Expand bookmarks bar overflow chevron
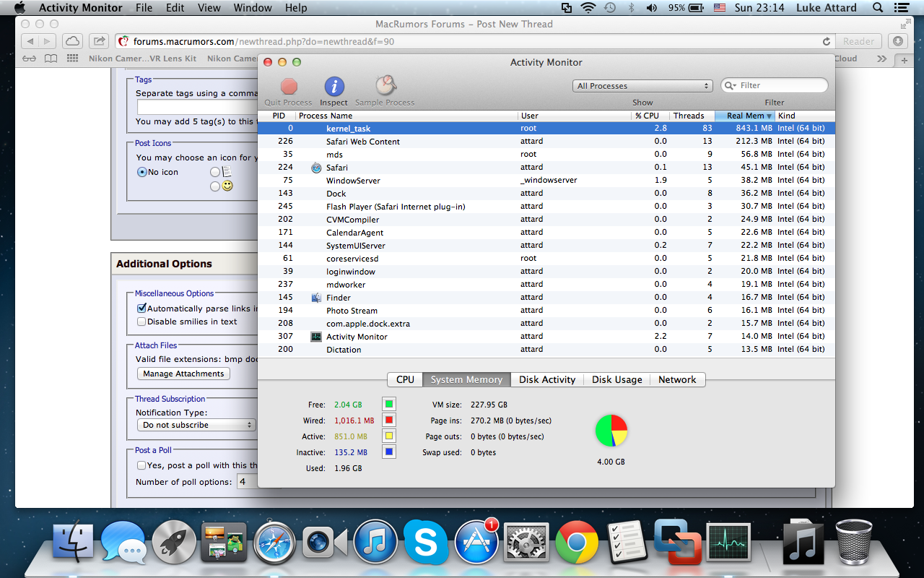Image resolution: width=924 pixels, height=578 pixels. coord(881,59)
